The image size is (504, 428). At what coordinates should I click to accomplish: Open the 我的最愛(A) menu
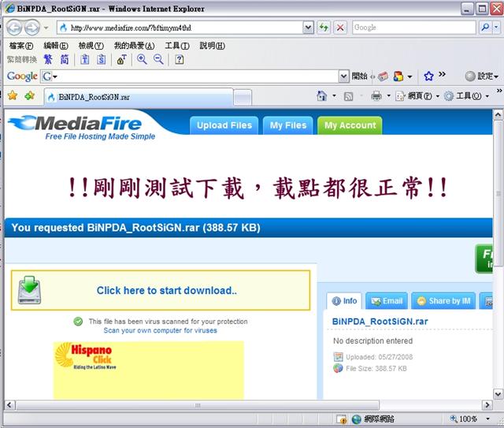tap(134, 46)
